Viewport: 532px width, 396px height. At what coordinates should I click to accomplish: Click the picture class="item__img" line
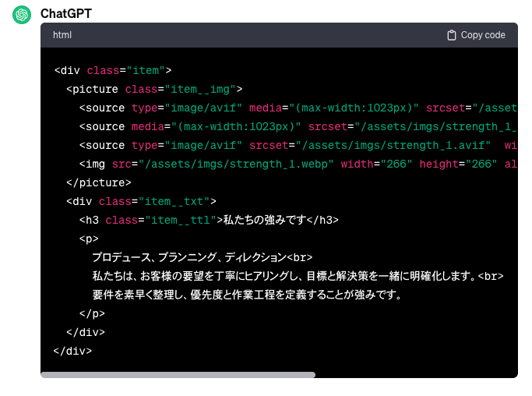coord(154,90)
